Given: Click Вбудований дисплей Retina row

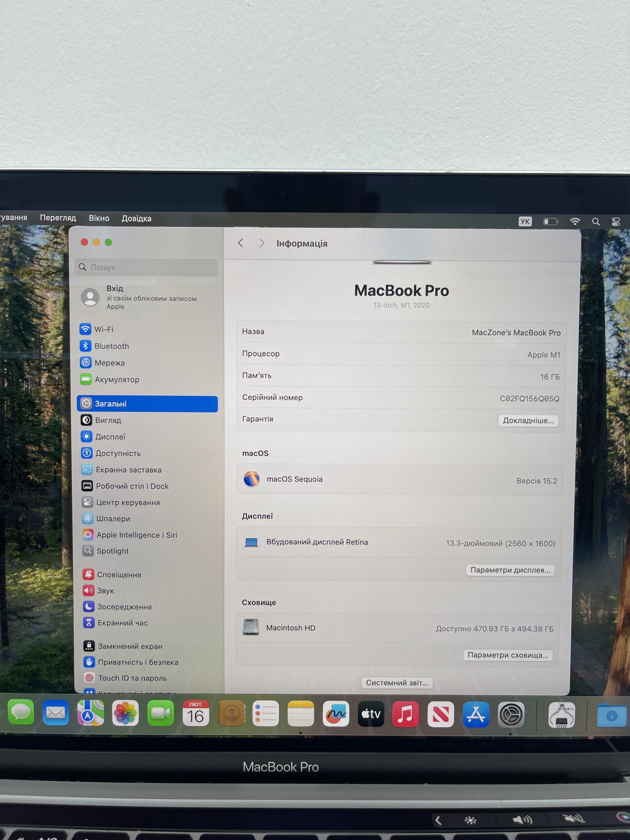Looking at the screenshot, I should pos(399,543).
